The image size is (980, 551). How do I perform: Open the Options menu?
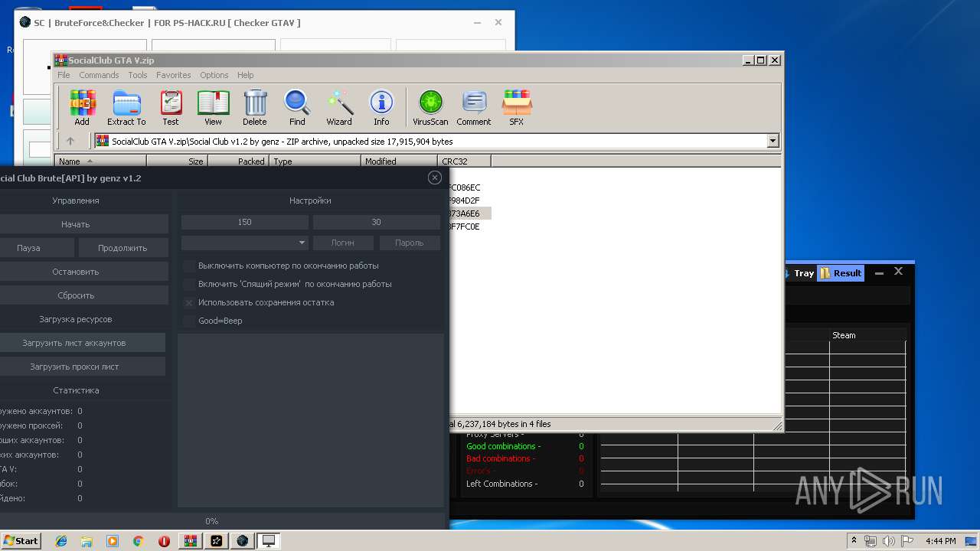coord(214,75)
